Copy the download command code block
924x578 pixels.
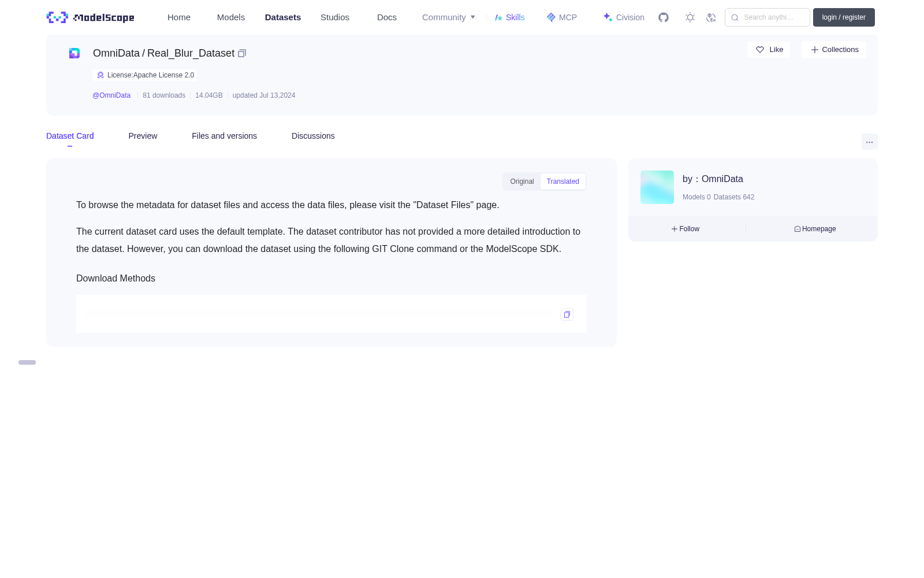tap(567, 314)
